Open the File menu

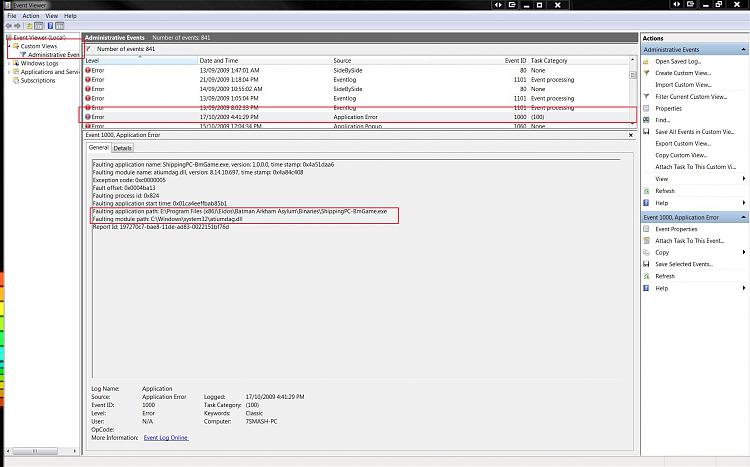(11, 16)
